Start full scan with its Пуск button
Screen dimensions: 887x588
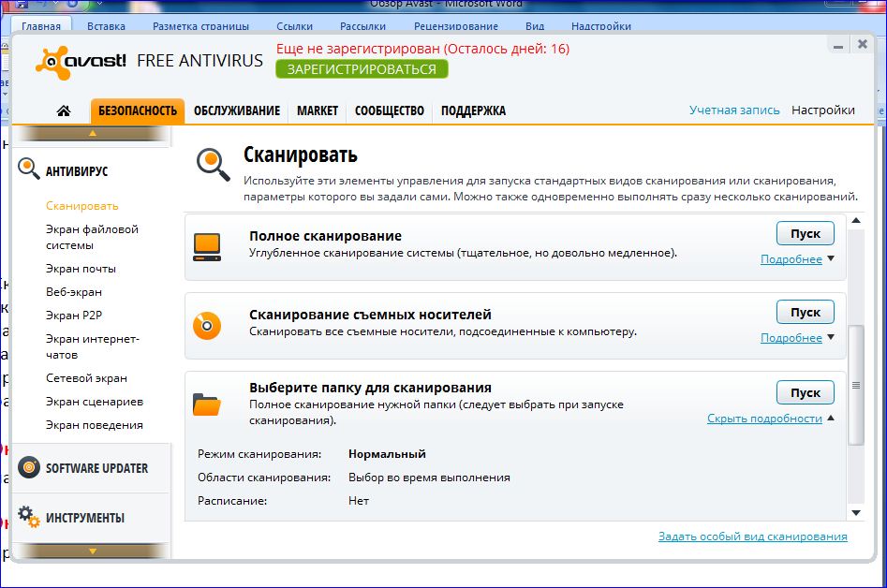point(805,233)
